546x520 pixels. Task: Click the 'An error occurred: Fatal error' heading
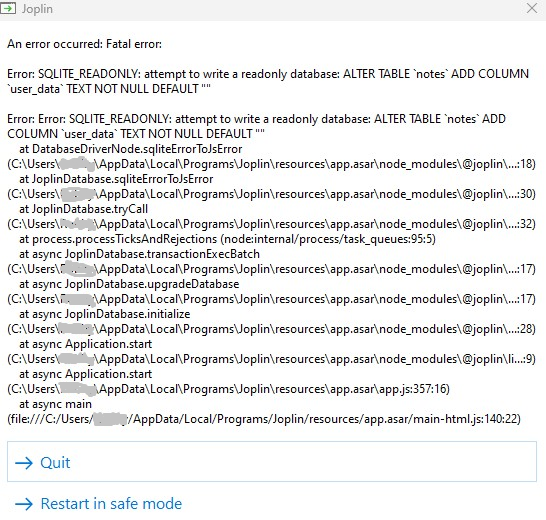(85, 44)
